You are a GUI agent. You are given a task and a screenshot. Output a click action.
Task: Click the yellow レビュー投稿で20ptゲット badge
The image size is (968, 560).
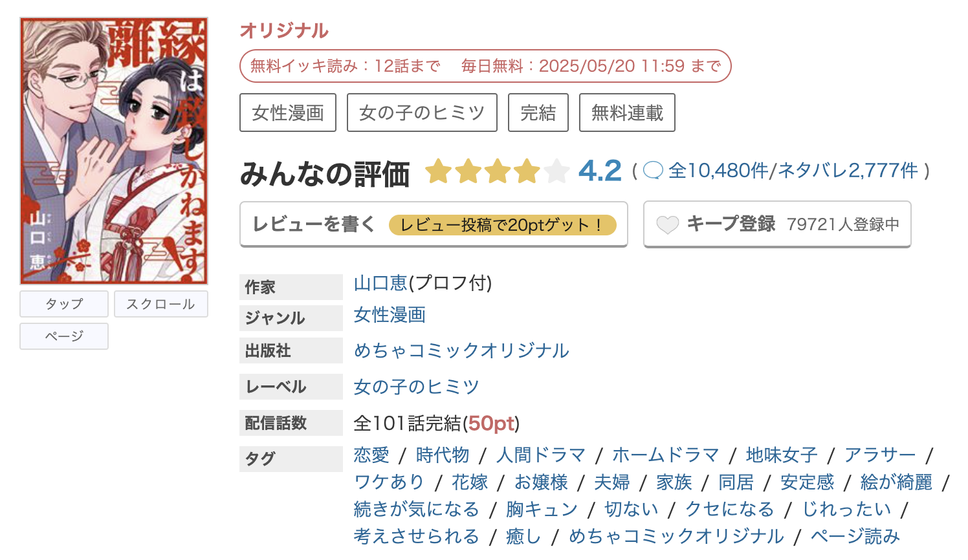click(x=504, y=225)
